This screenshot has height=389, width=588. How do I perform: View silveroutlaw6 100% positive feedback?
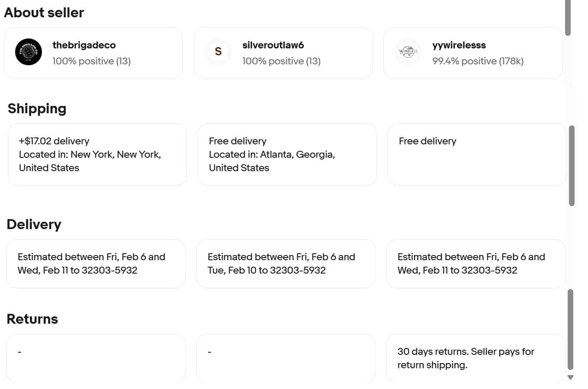(x=281, y=61)
